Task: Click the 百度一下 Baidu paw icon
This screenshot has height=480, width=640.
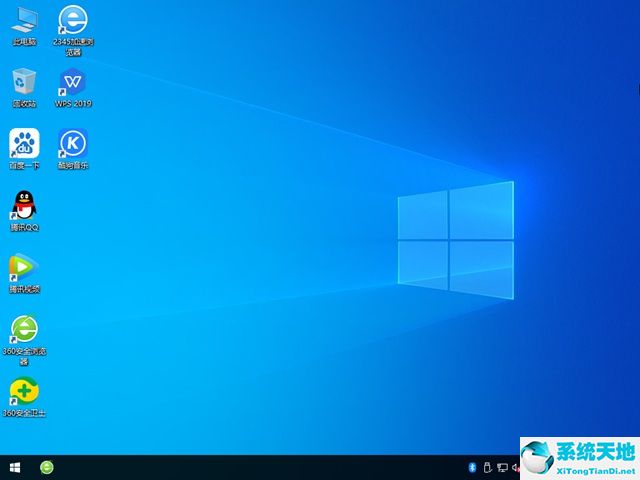Action: [x=24, y=145]
